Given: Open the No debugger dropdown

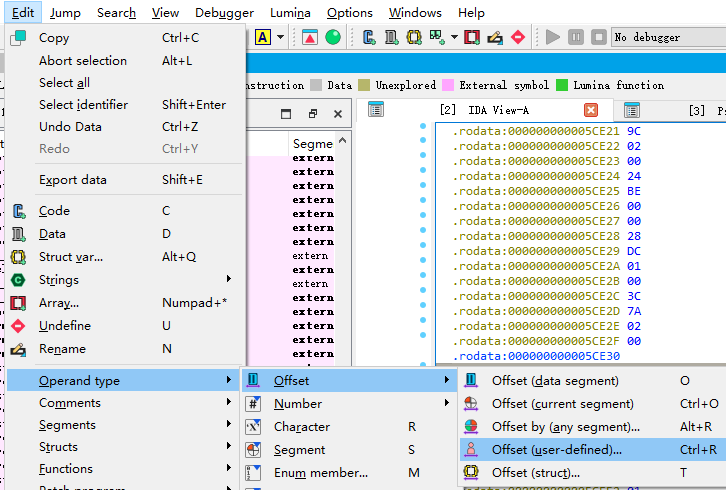Looking at the screenshot, I should point(669,37).
